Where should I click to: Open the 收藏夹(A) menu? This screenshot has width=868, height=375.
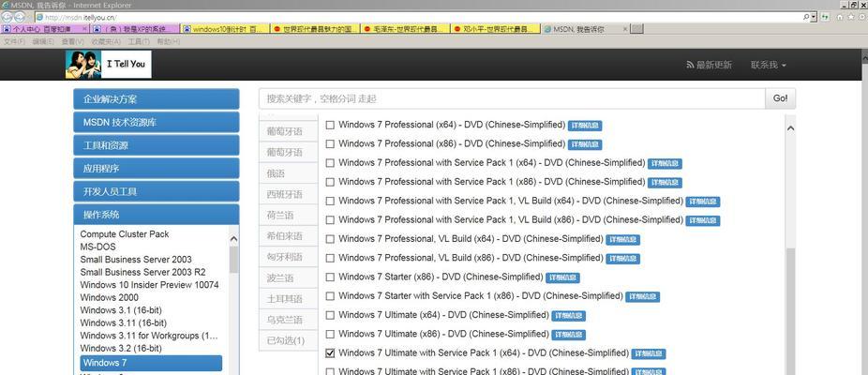point(105,41)
